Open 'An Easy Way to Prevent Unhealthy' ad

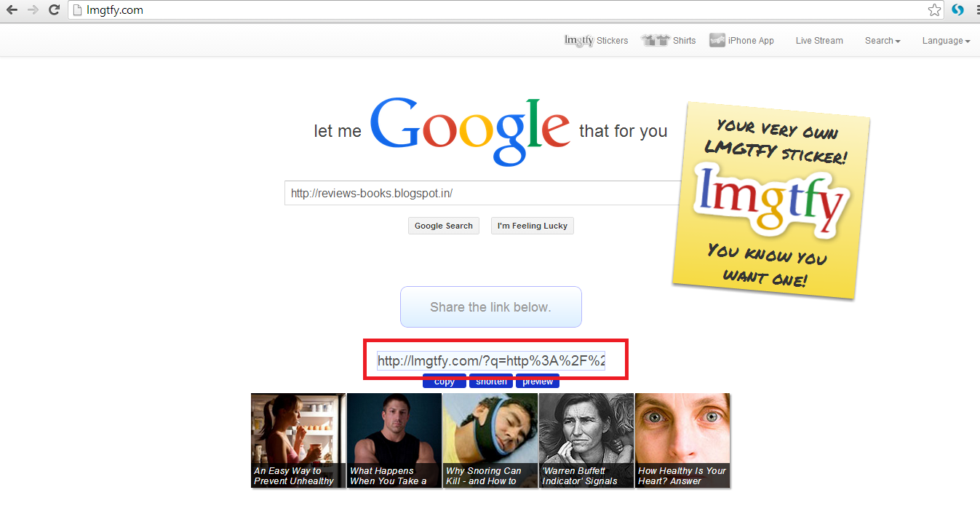coord(298,440)
